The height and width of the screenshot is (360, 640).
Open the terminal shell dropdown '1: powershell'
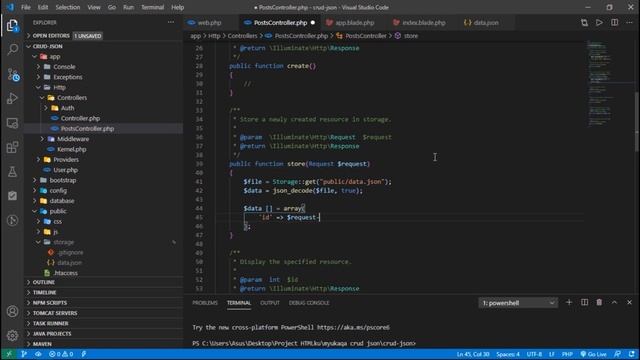pos(518,303)
